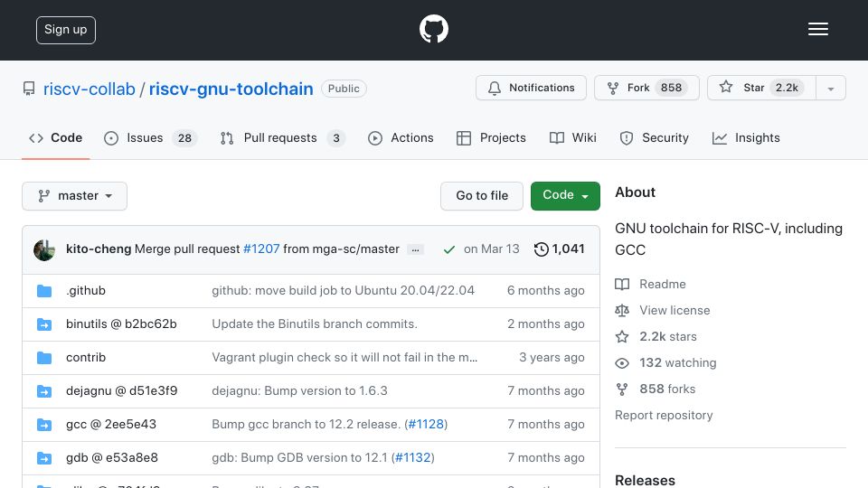Click the 3 years ago timestamp for contrib
Image resolution: width=868 pixels, height=488 pixels.
pyautogui.click(x=552, y=358)
